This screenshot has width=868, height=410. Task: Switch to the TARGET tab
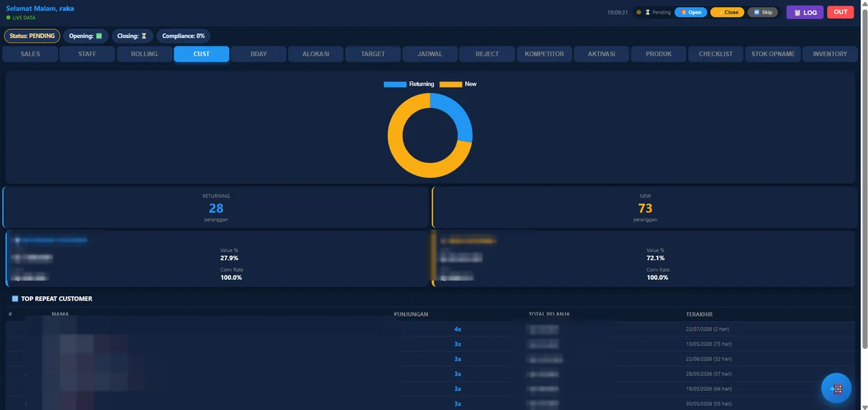point(373,54)
